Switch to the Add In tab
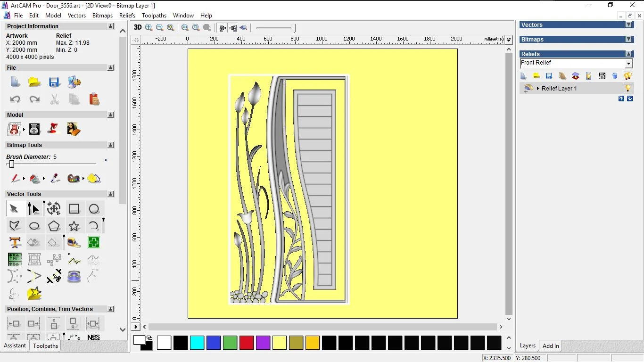Image resolution: width=644 pixels, height=362 pixels. tap(551, 346)
